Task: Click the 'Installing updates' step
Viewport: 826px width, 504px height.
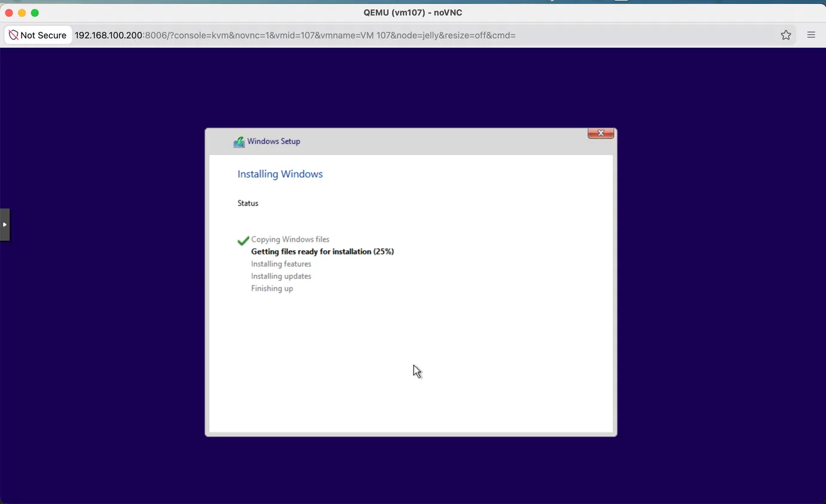Action: 281,276
